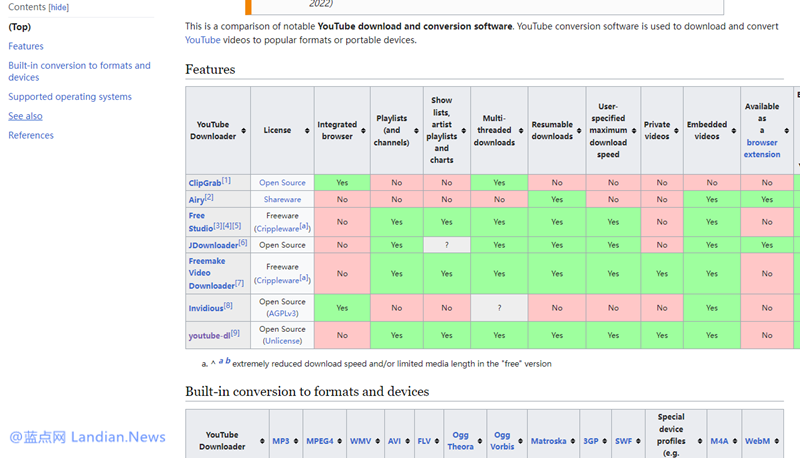800x458 pixels.
Task: Sort by Private videos column arrows
Action: click(676, 131)
